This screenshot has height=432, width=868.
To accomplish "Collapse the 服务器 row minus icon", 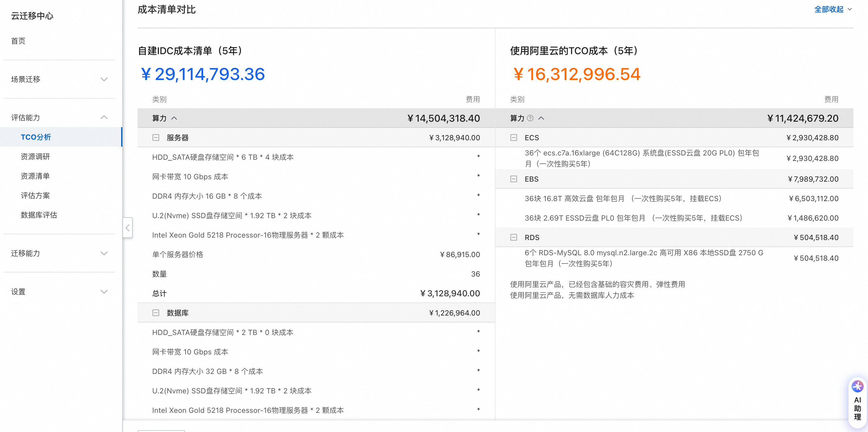I will (156, 138).
